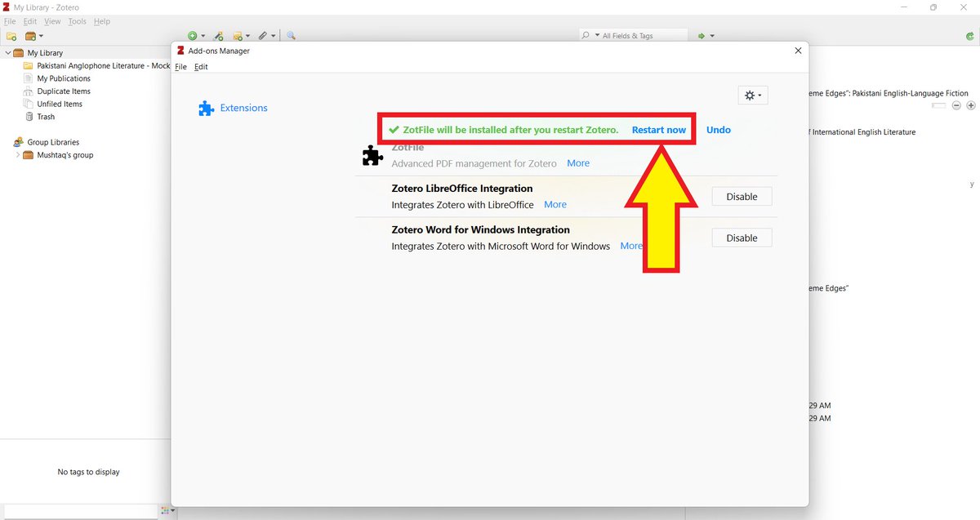Screen dimensions: 980x520
Task: Click the tag filter input field
Action: pos(82,511)
